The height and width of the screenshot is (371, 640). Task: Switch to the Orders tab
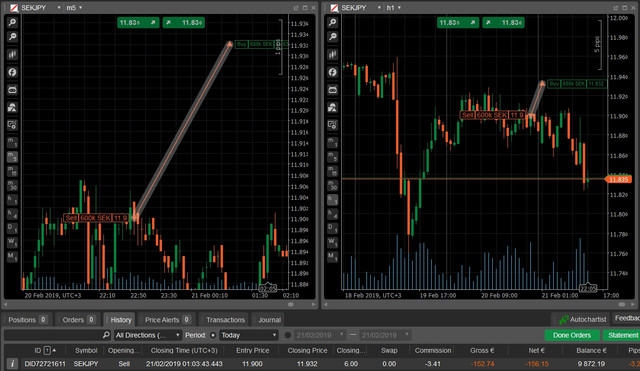tap(78, 320)
